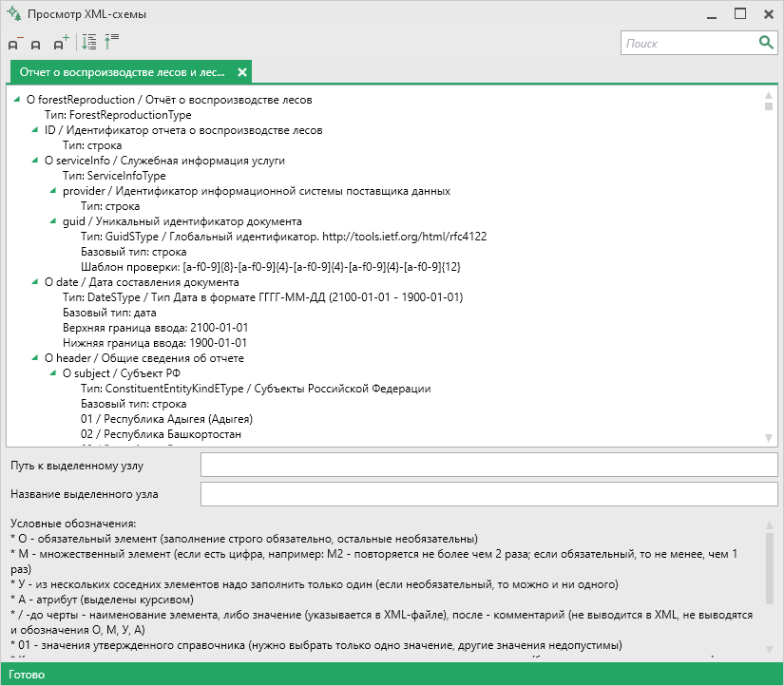The height and width of the screenshot is (686, 784).
Task: Increase font size with the A plus icon
Action: coord(61,43)
